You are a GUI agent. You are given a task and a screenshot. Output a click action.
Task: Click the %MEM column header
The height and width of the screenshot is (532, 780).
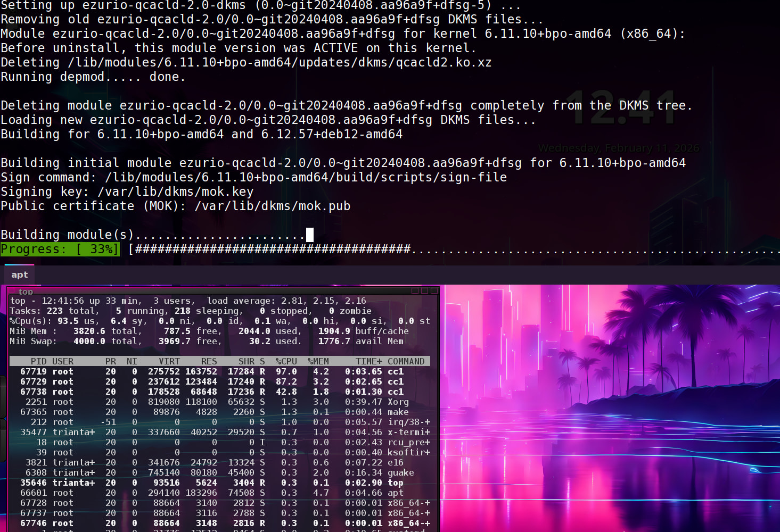coord(318,361)
